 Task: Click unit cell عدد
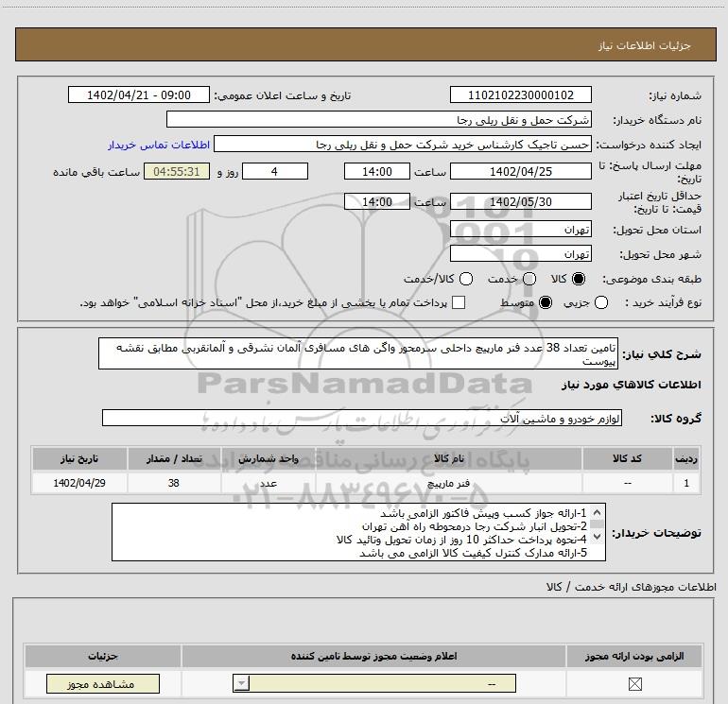click(269, 483)
